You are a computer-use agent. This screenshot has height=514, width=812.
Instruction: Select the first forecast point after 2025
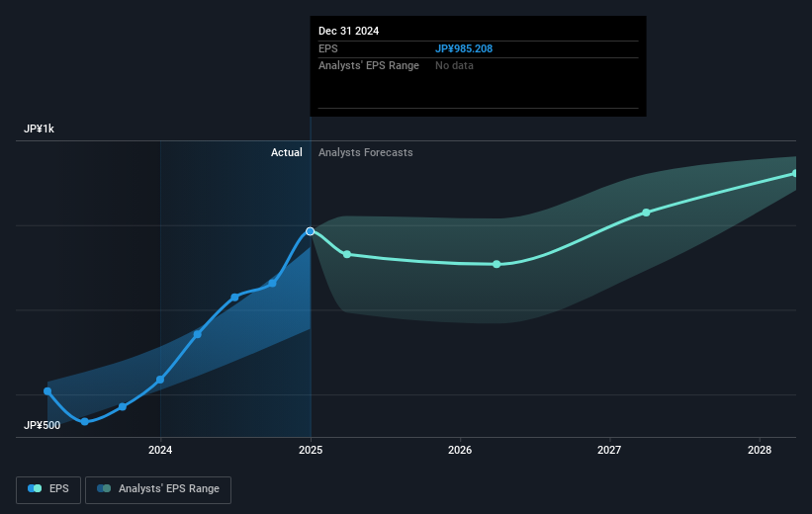tap(347, 254)
